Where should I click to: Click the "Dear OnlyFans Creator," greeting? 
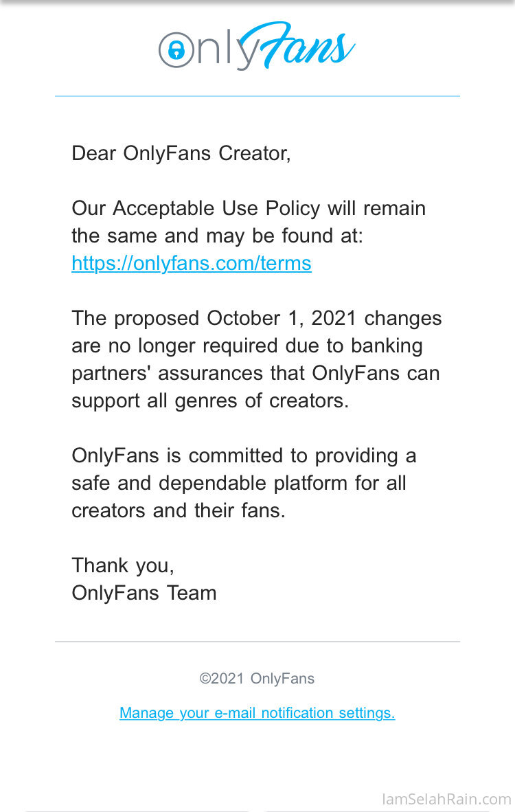[181, 153]
